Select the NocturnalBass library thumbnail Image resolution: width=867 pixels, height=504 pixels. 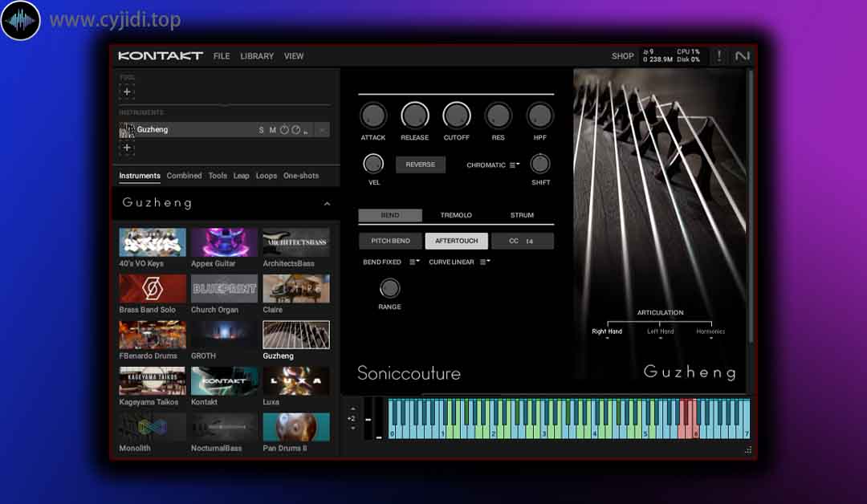point(225,427)
